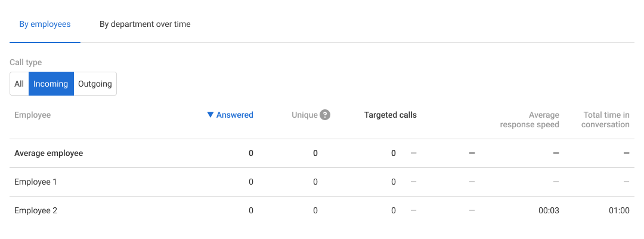Sort table by the Employee column header
Image resolution: width=644 pixels, height=239 pixels.
(x=32, y=115)
